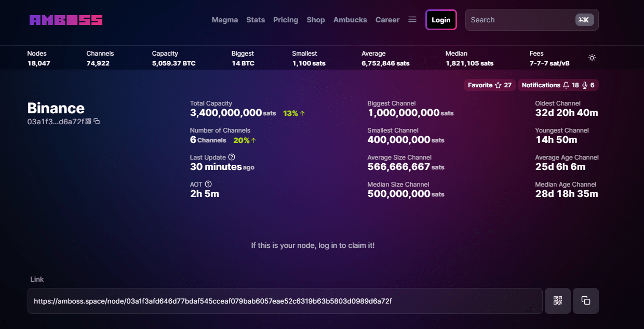Image resolution: width=644 pixels, height=329 pixels.
Task: Open the Magma menu item
Action: click(225, 20)
